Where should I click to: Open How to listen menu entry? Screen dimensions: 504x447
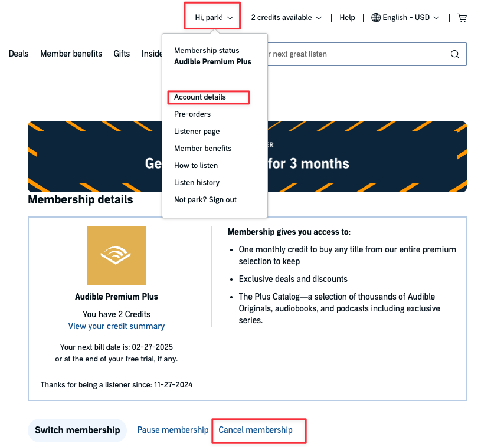[x=196, y=165]
